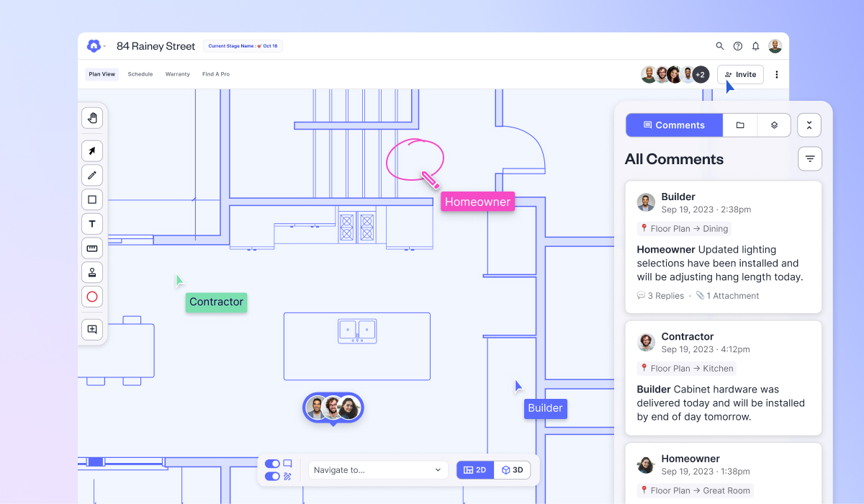Click the Contractor avatar in comments

(646, 342)
